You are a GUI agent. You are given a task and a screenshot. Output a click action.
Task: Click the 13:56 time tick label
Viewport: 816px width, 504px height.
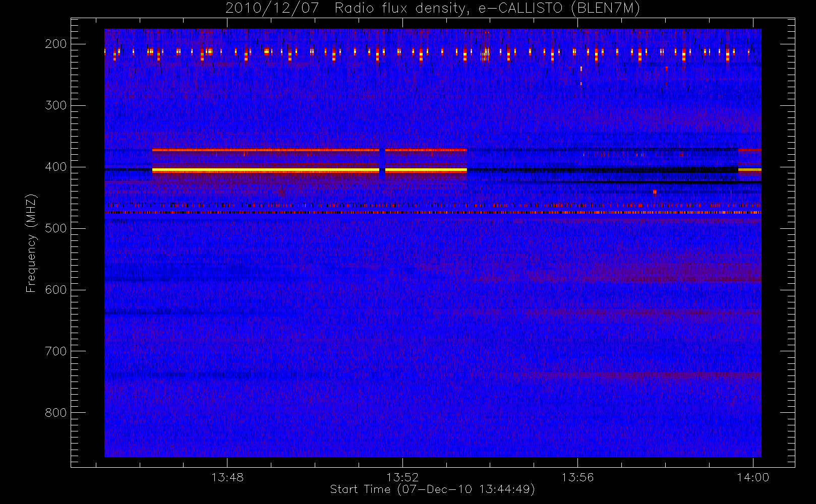pos(577,477)
